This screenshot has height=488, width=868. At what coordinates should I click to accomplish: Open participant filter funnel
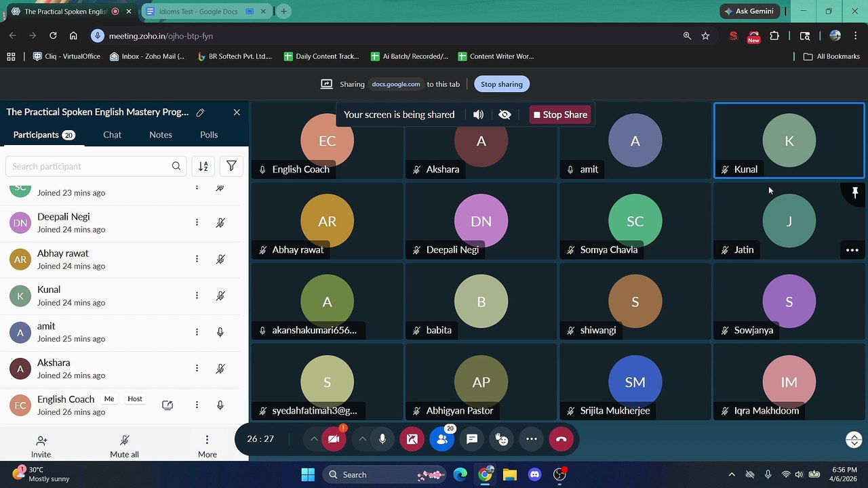click(231, 166)
